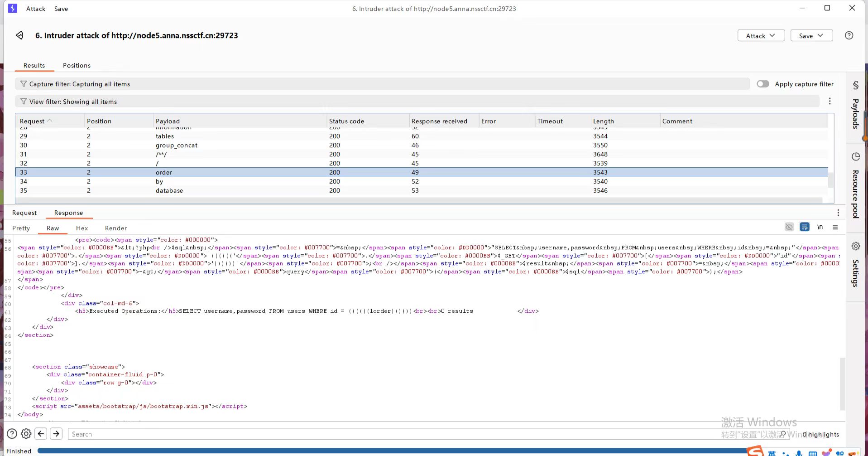Sort by Response received column header

tap(444, 121)
